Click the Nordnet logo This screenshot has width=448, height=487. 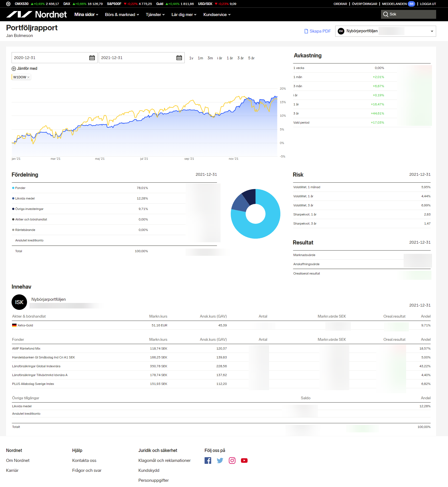coord(36,14)
